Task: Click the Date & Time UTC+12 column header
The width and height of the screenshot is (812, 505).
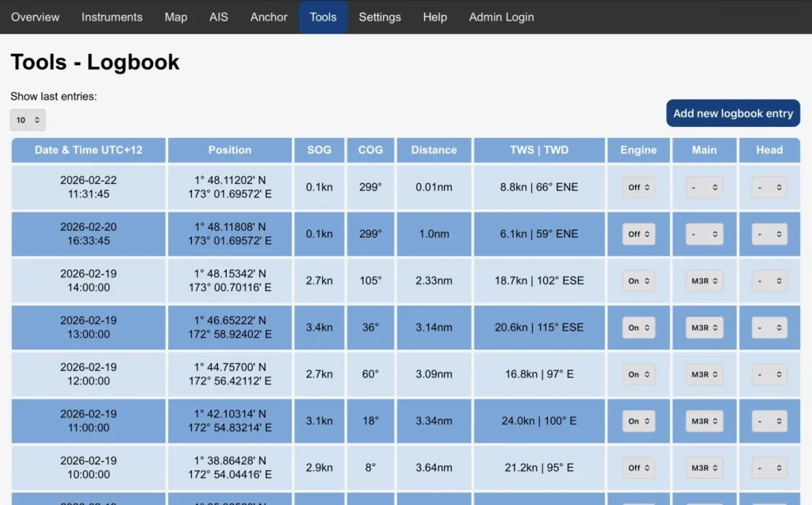Action: [x=89, y=150]
